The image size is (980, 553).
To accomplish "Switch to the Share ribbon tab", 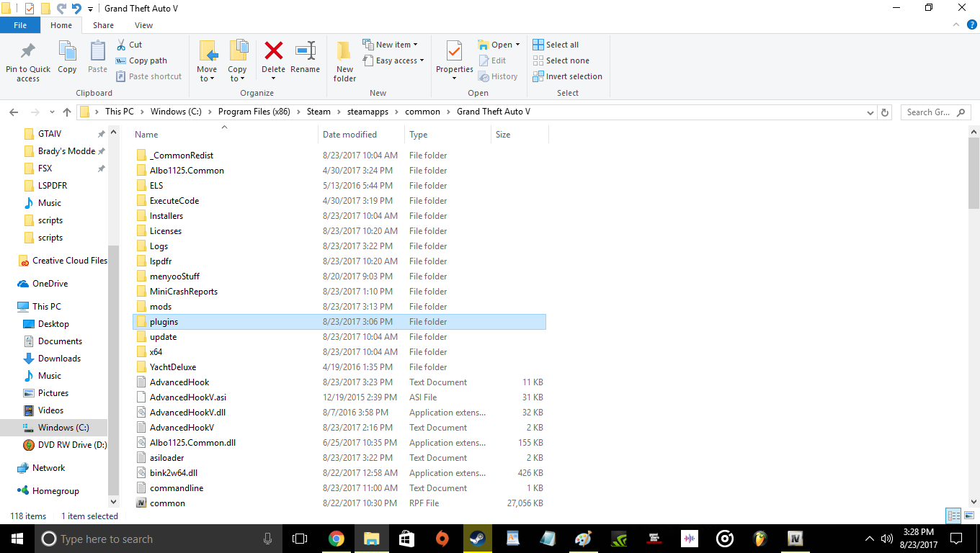I will coord(103,25).
